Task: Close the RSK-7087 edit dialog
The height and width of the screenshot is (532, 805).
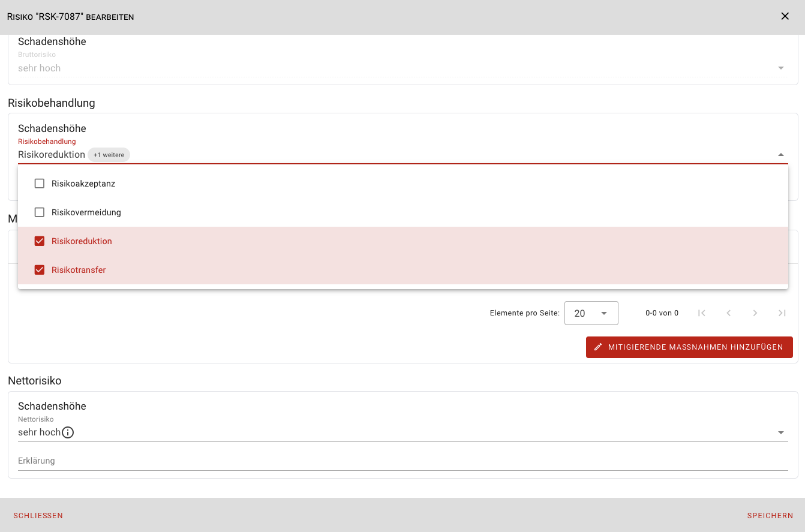Action: (785, 16)
